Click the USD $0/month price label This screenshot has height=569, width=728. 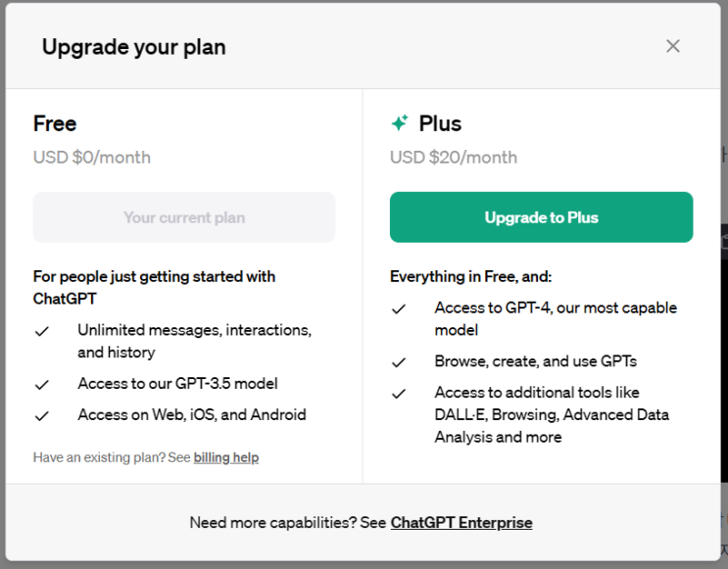pos(92,158)
